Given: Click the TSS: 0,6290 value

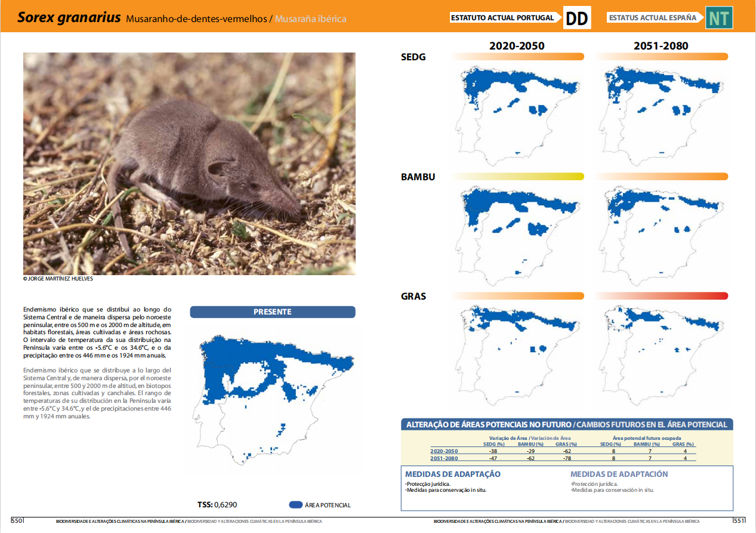Looking at the screenshot, I should tap(217, 505).
